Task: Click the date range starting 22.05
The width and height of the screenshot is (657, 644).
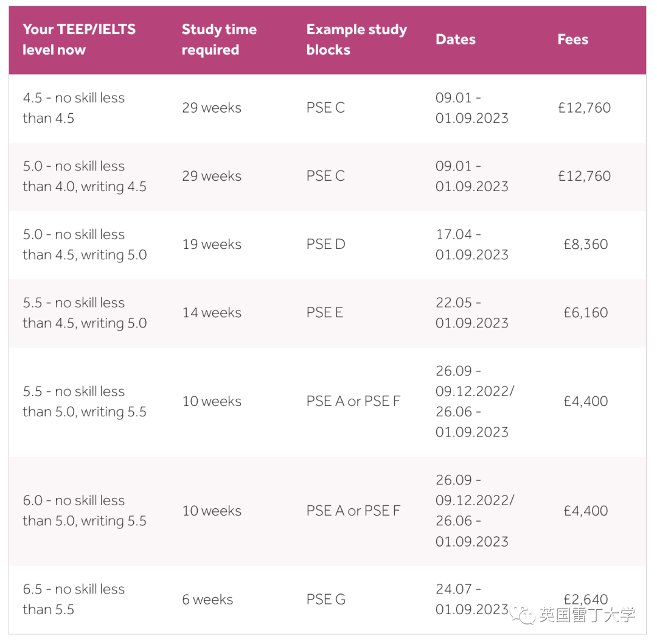Action: pos(471,313)
